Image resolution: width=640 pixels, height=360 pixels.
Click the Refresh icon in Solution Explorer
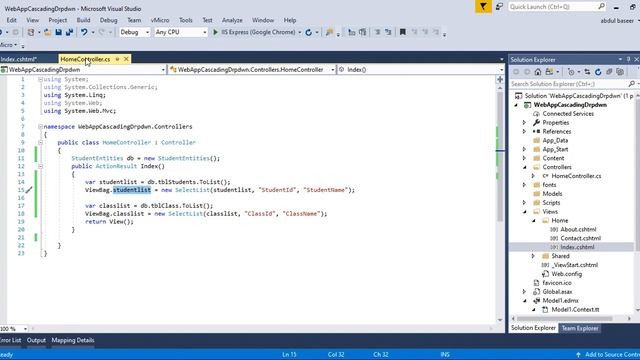click(598, 72)
